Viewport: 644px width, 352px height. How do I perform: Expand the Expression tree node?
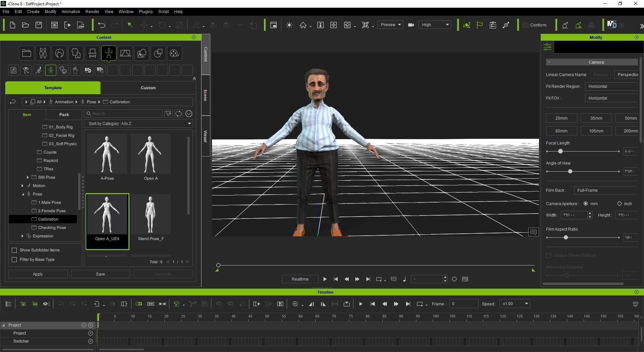[22, 236]
